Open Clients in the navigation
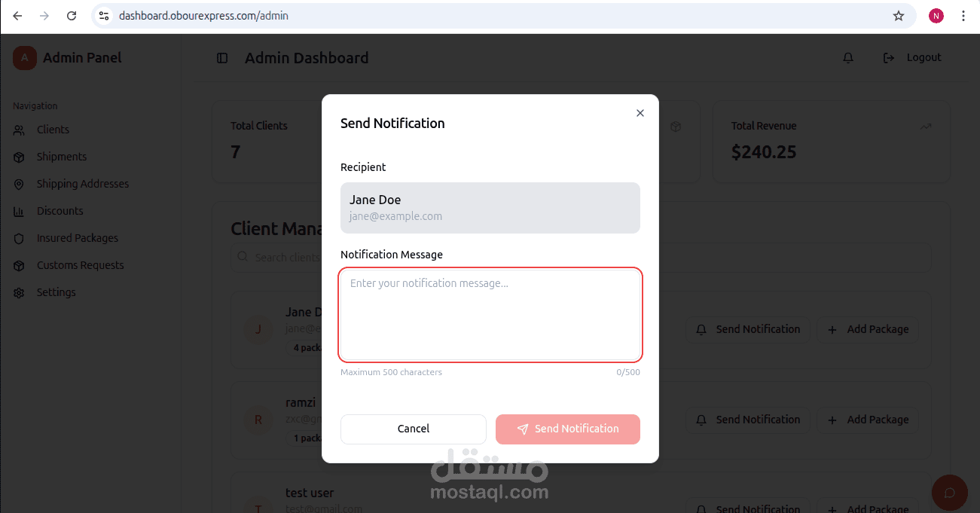Viewport: 980px width, 513px height. point(53,130)
